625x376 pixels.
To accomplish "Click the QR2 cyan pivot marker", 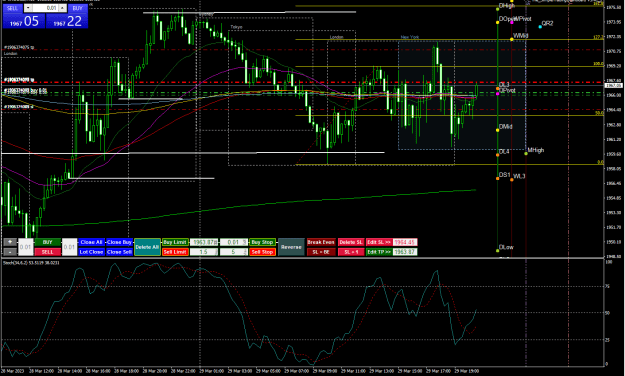I will pos(540,27).
